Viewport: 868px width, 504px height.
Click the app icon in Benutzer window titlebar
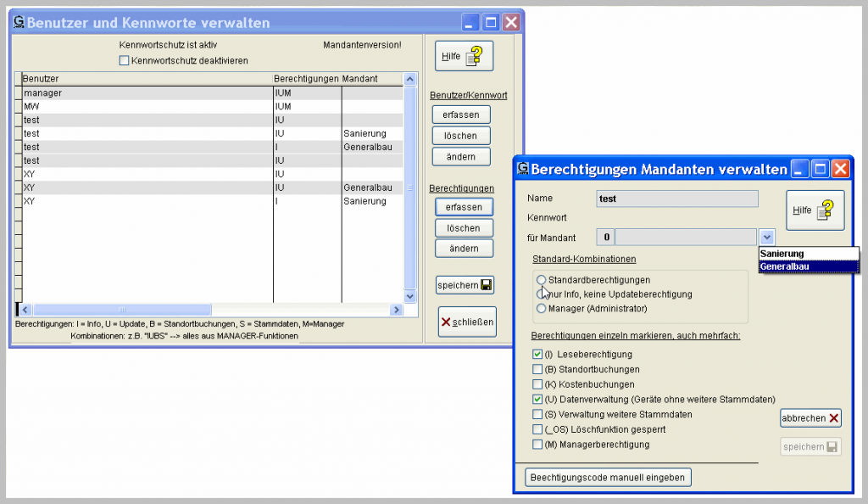pos(19,22)
